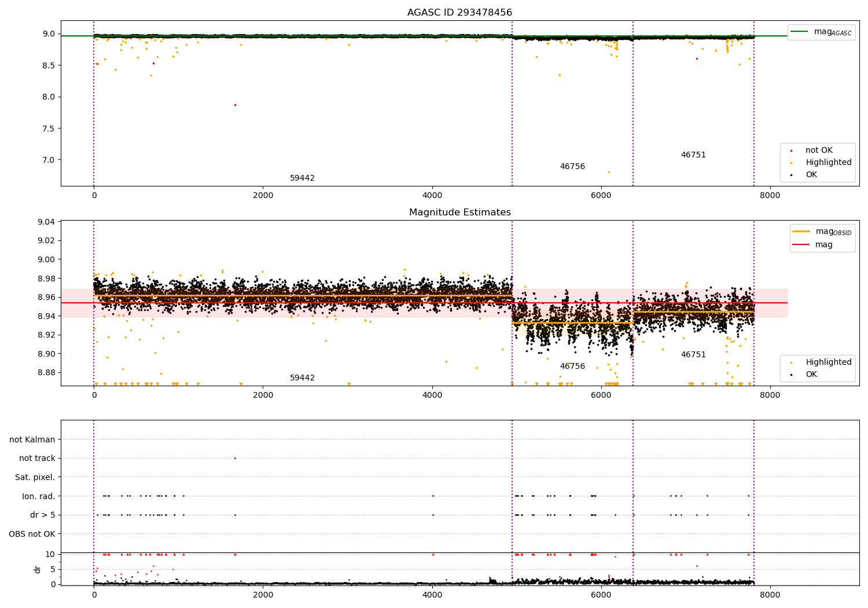
Task: Click the 'Sat. pixel.' axis label
Action: coord(35,478)
